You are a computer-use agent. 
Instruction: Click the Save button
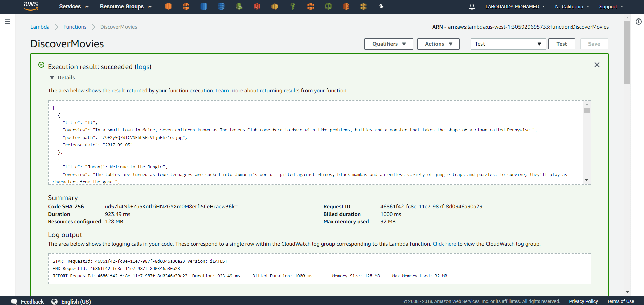pos(594,44)
